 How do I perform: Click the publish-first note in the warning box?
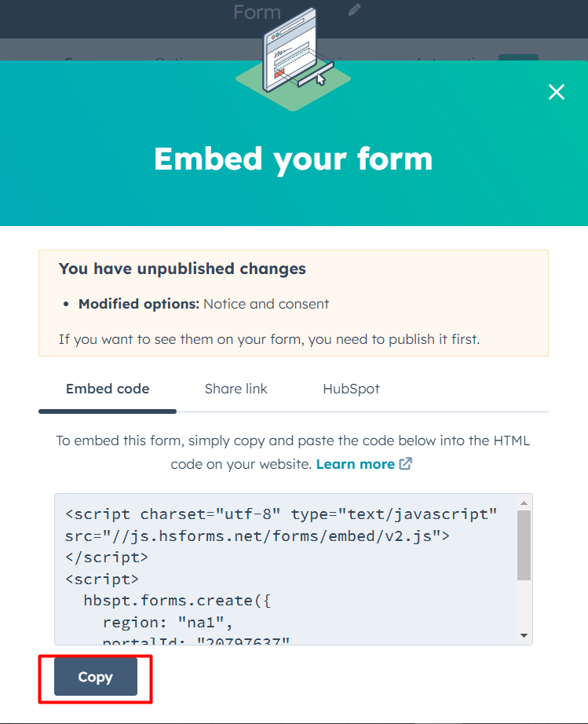269,339
